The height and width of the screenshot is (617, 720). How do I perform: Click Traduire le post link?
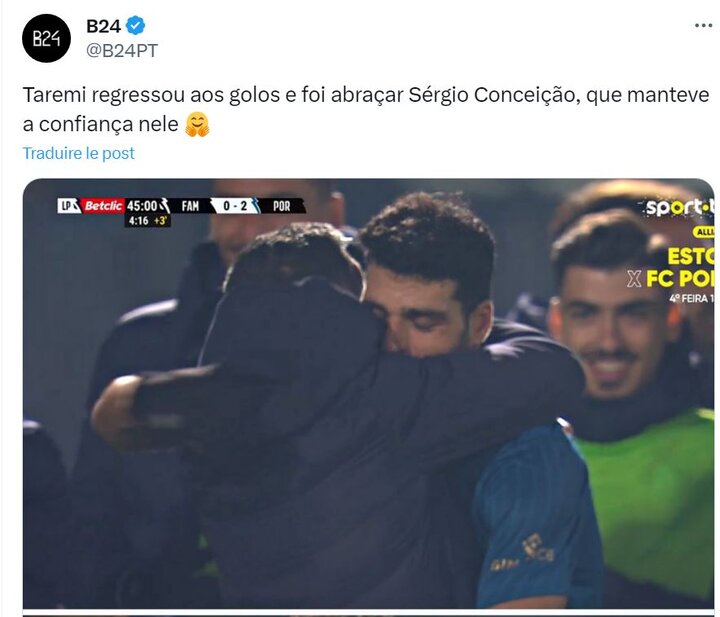tap(79, 153)
